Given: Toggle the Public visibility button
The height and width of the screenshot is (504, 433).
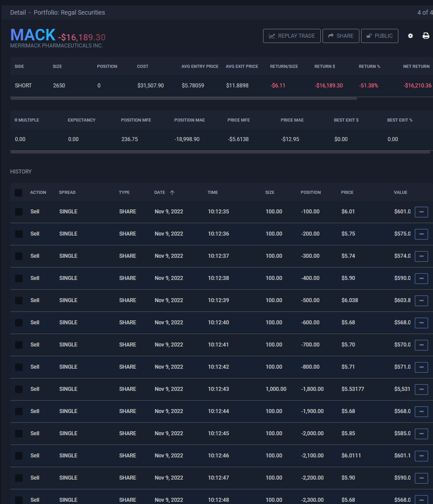Looking at the screenshot, I should (380, 36).
